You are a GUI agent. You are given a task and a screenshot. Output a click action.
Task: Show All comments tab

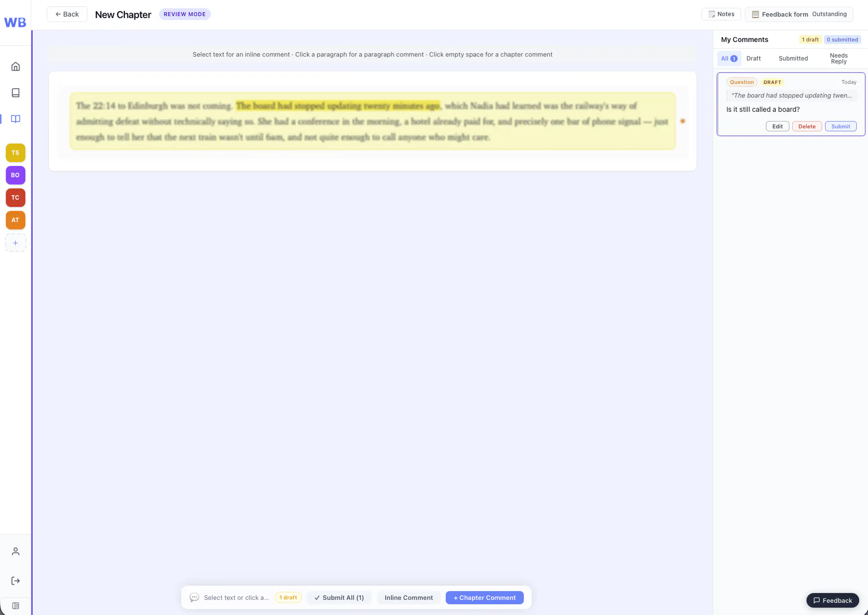pos(729,59)
